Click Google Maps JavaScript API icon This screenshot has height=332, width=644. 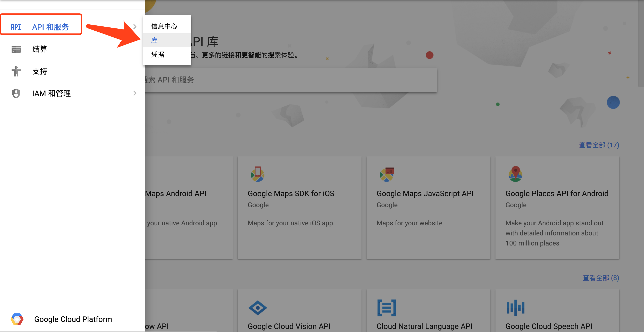(x=387, y=174)
